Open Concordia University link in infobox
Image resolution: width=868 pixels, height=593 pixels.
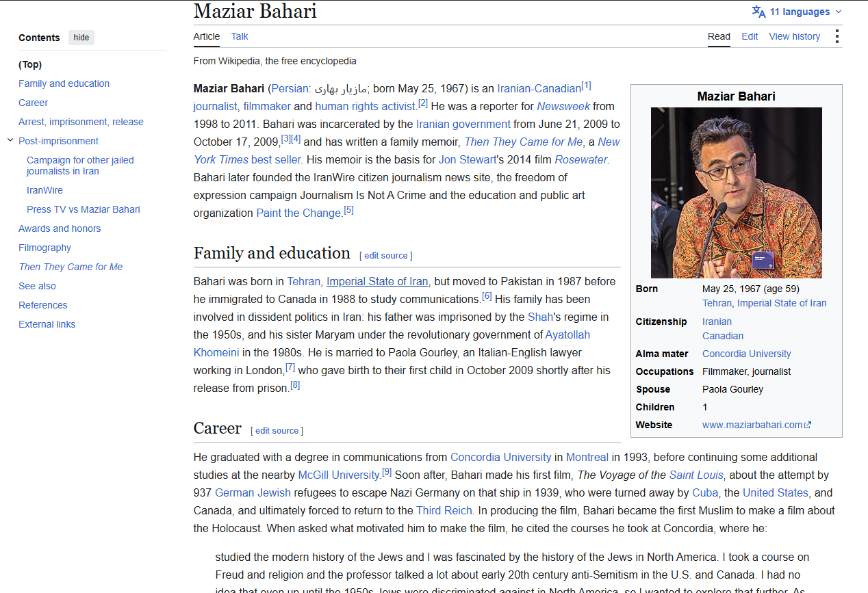click(x=746, y=354)
